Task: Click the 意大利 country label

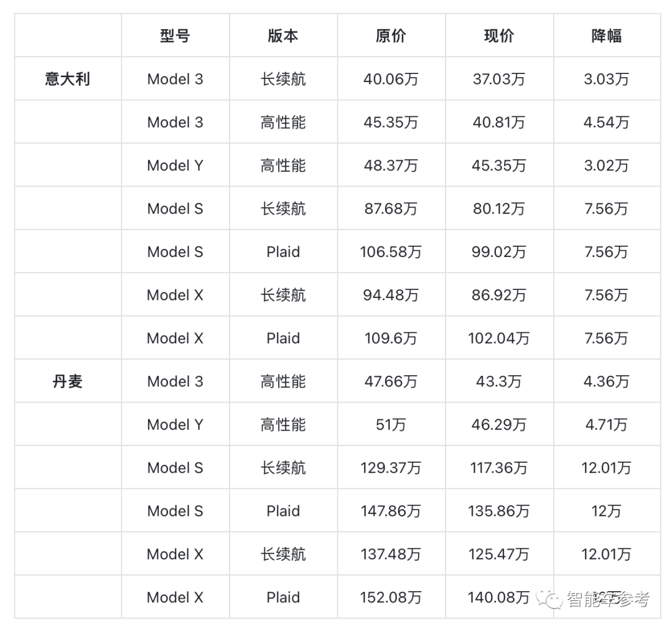Action: pyautogui.click(x=68, y=79)
